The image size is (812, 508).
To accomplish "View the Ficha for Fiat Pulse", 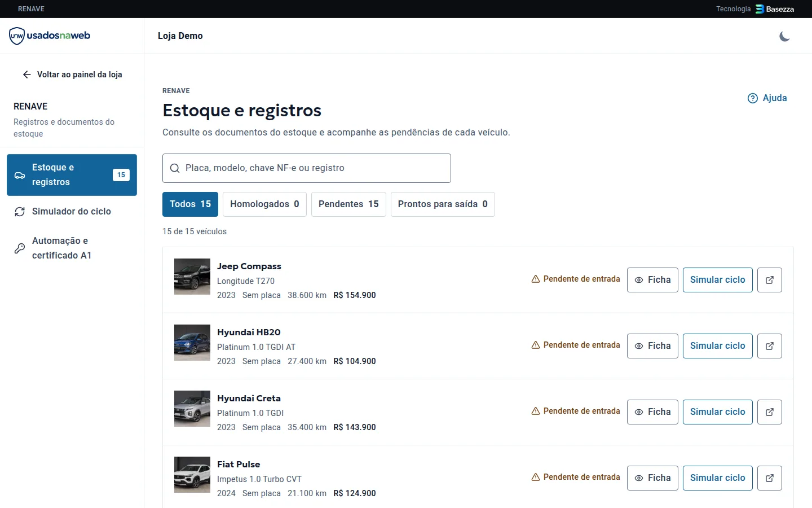I will pos(652,478).
